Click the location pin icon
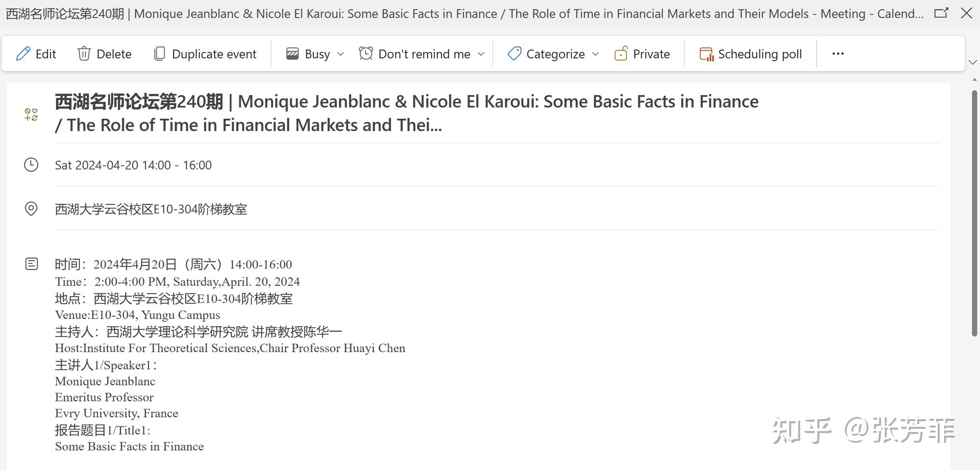Image resolution: width=980 pixels, height=470 pixels. click(31, 209)
